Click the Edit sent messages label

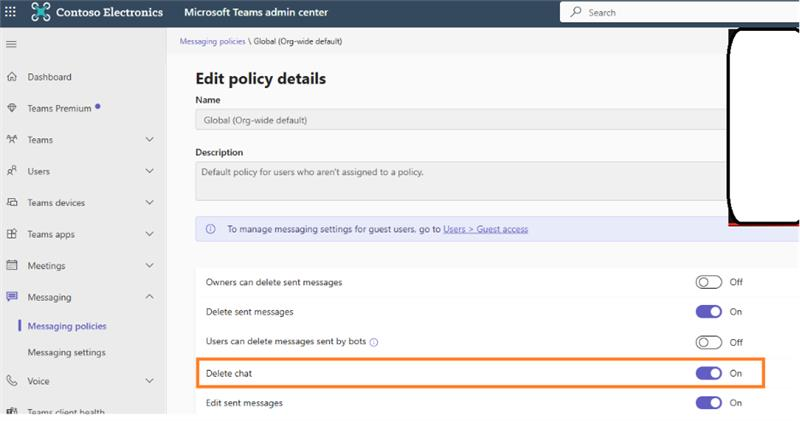click(x=244, y=403)
